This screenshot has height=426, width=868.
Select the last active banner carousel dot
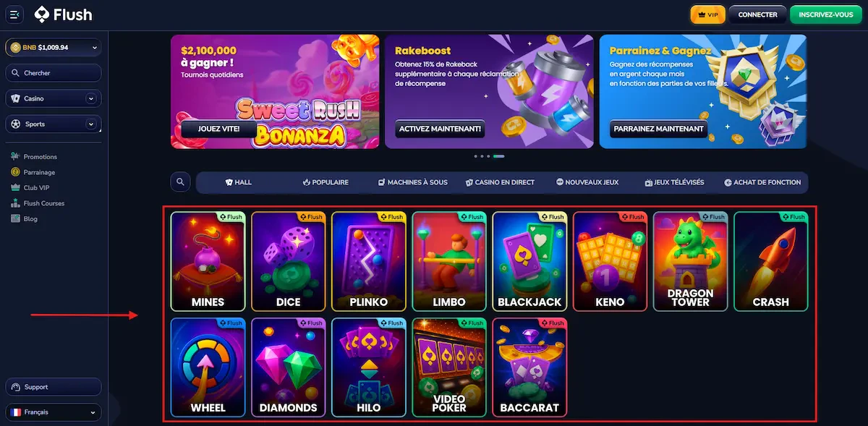[x=499, y=156]
